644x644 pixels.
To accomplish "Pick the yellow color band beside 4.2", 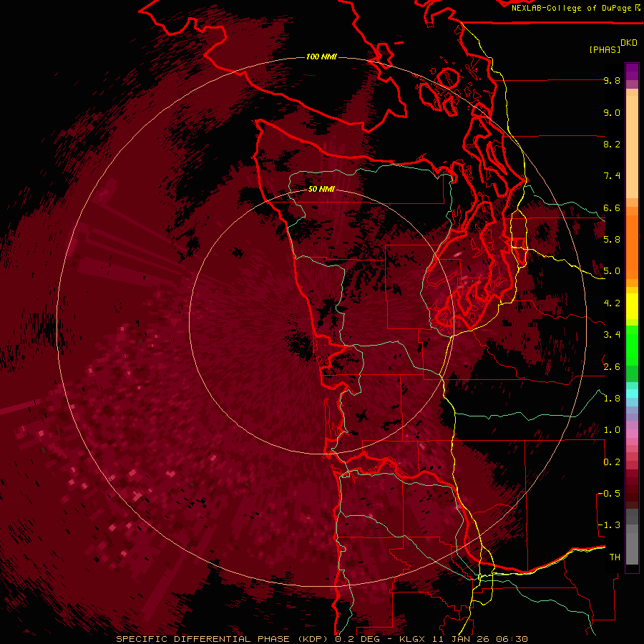I will 632,306.
